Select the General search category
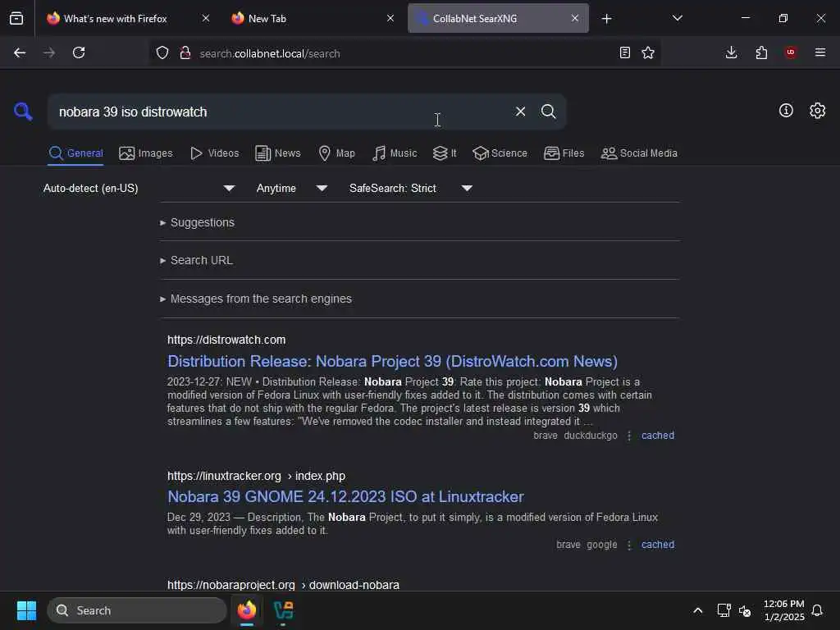 [75, 153]
